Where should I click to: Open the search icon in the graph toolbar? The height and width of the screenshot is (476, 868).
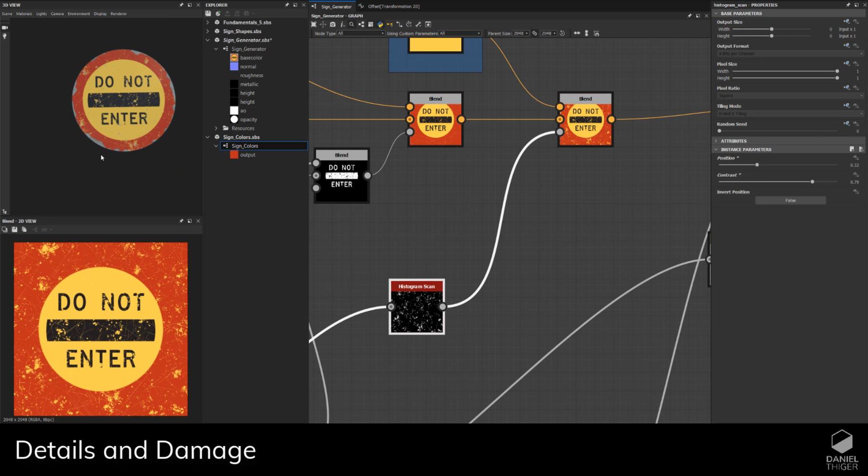352,24
